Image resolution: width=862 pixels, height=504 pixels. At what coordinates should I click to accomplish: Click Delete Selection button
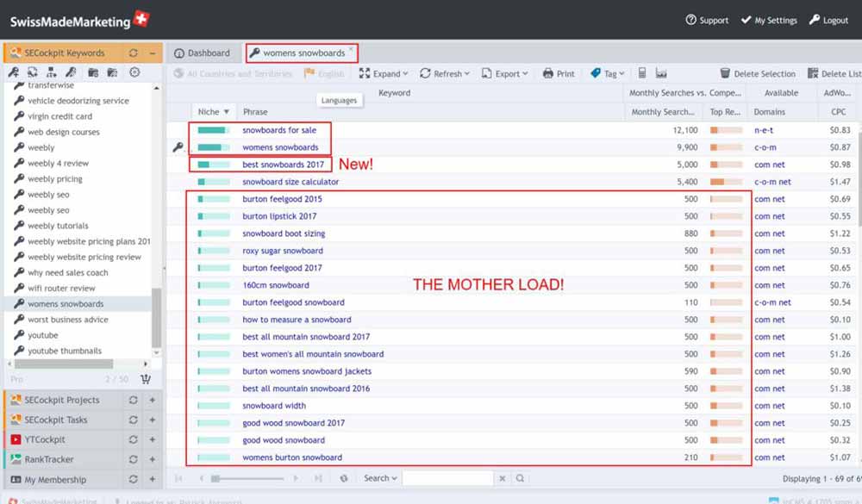click(758, 73)
